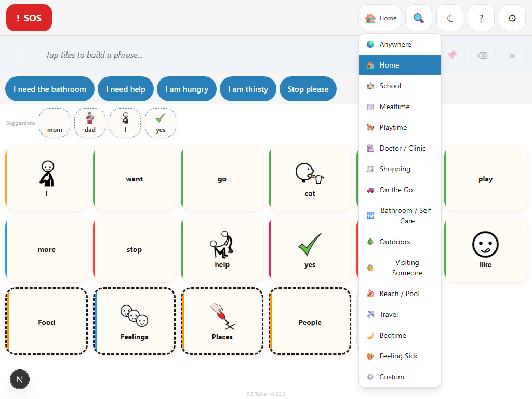Open the People category folder

[310, 321]
